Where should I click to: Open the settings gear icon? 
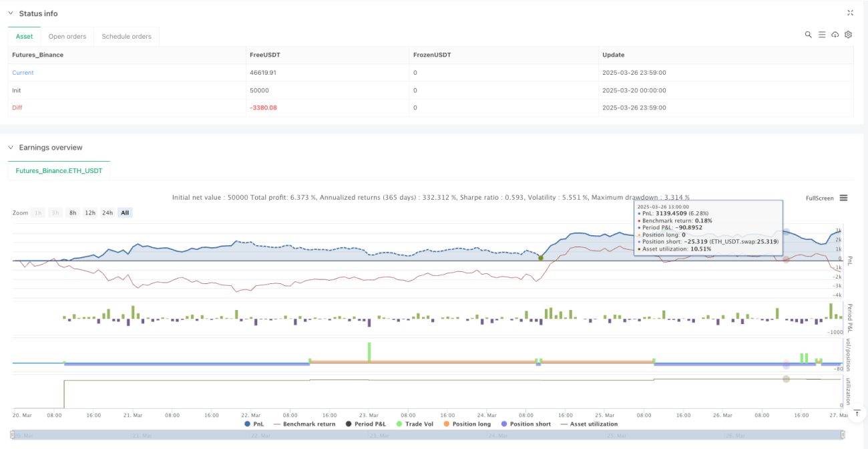848,35
